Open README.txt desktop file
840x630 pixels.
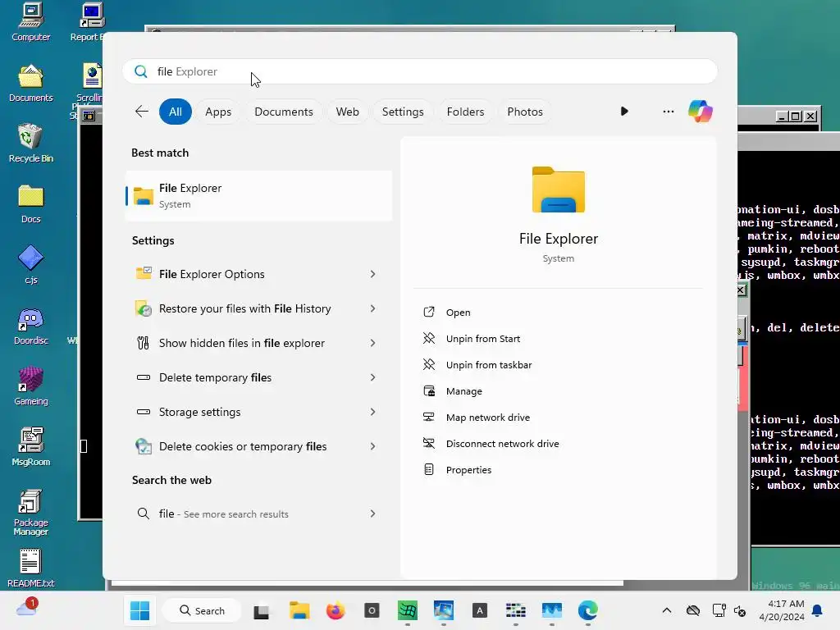click(31, 568)
